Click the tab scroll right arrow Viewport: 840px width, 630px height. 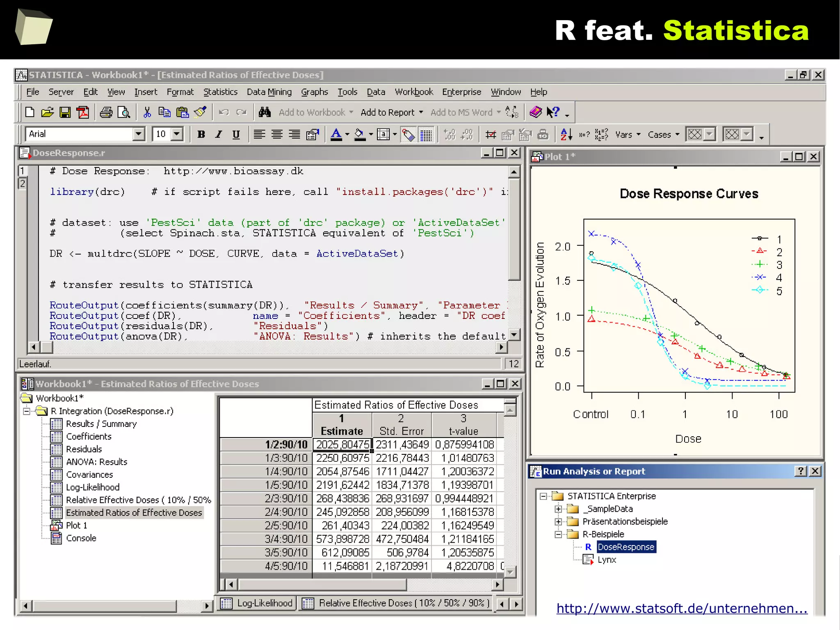pos(516,604)
